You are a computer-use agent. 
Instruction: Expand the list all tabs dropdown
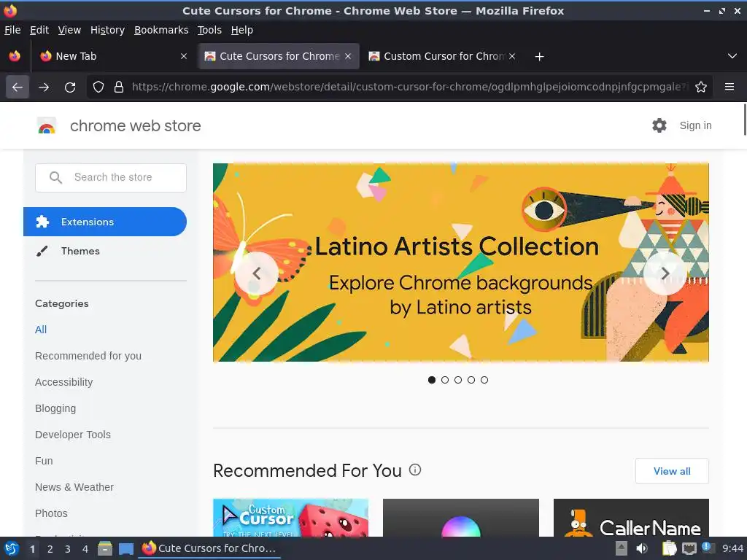click(x=732, y=56)
